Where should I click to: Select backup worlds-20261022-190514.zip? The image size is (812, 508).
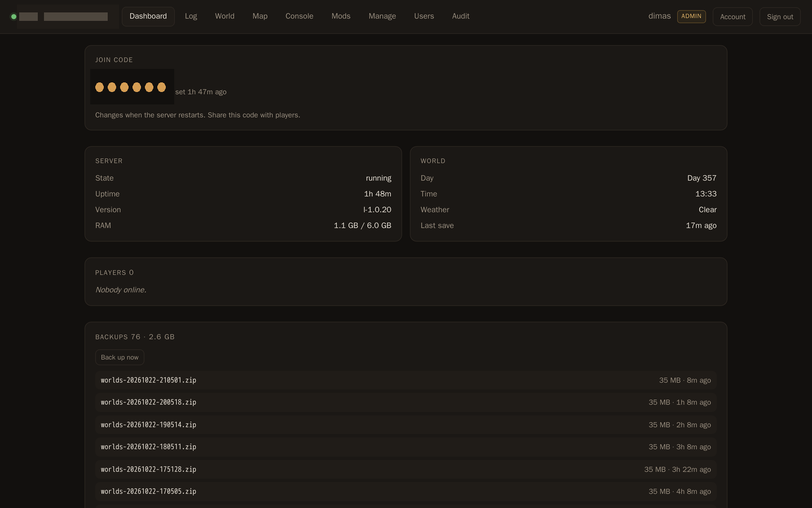coord(406,425)
